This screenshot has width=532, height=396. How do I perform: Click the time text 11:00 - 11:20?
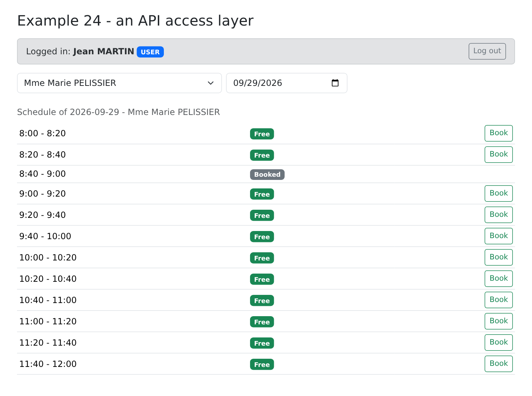(x=48, y=321)
